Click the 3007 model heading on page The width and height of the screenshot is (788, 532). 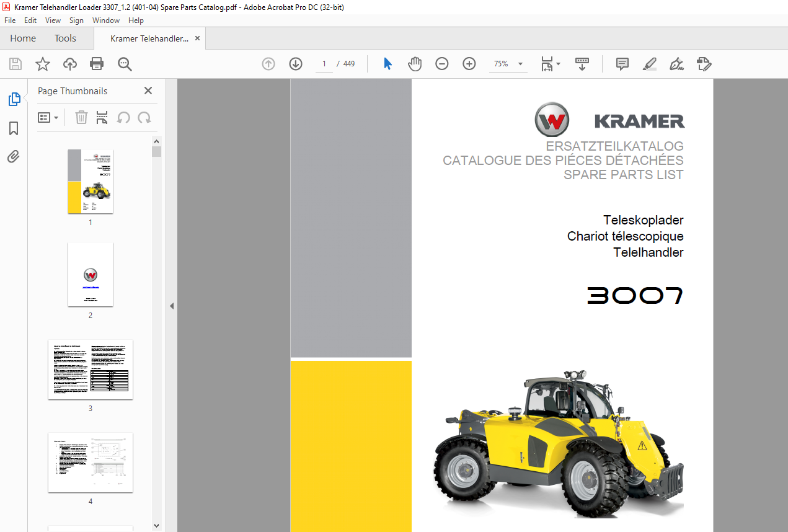point(635,296)
